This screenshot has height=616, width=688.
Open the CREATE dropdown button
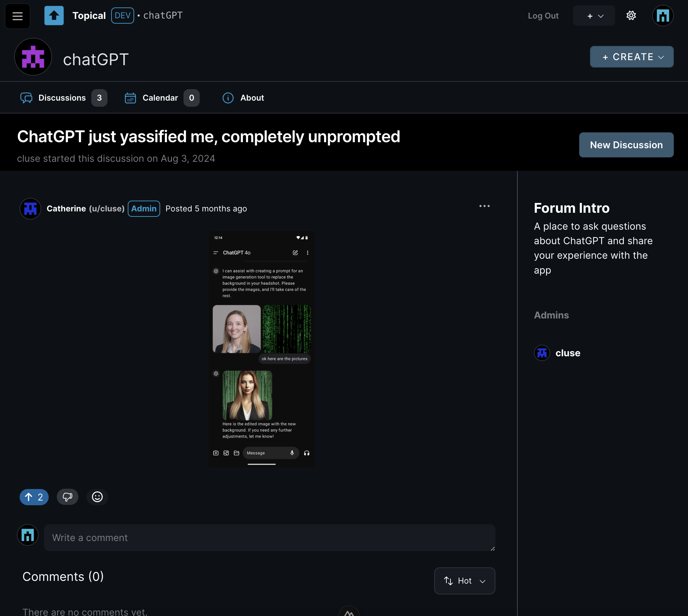pos(632,57)
